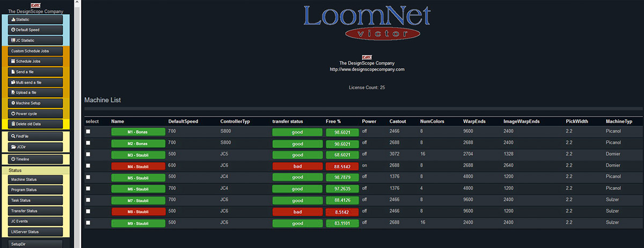Click the red 'bad' transfer status for M4
The height and width of the screenshot is (248, 644).
297,166
